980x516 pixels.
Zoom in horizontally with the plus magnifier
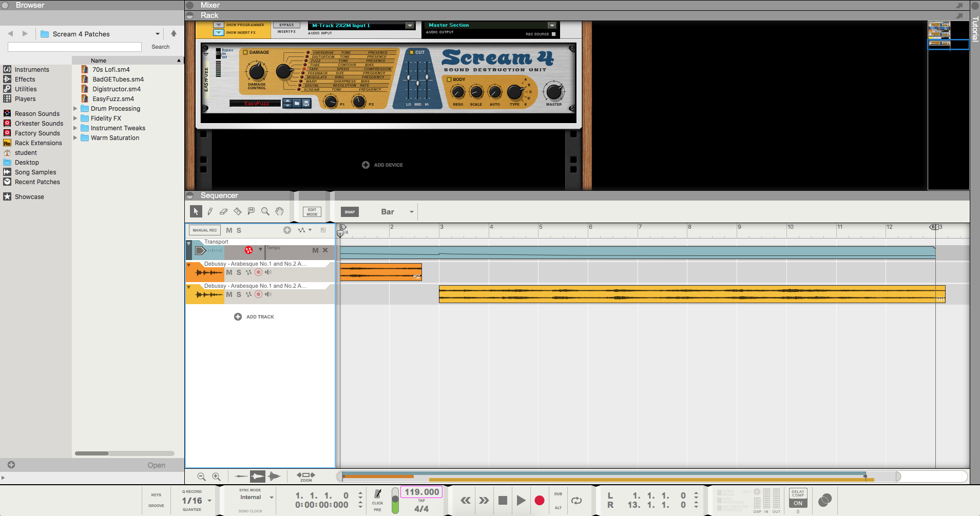[217, 477]
